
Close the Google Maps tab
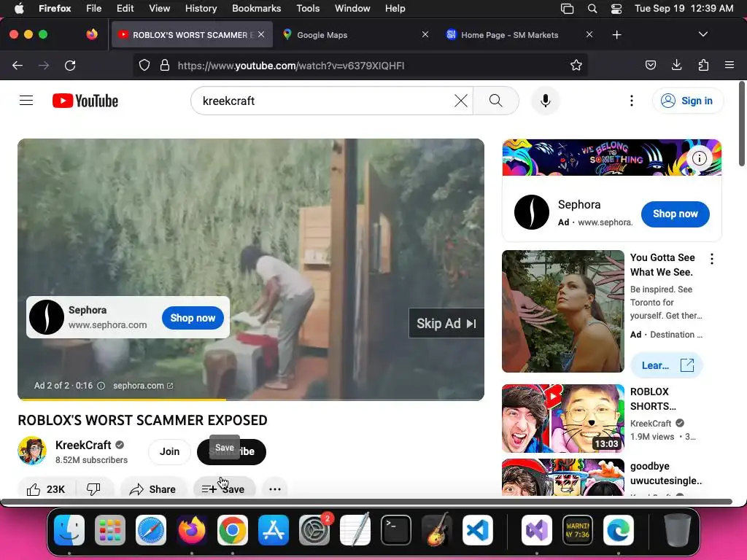pyautogui.click(x=425, y=34)
